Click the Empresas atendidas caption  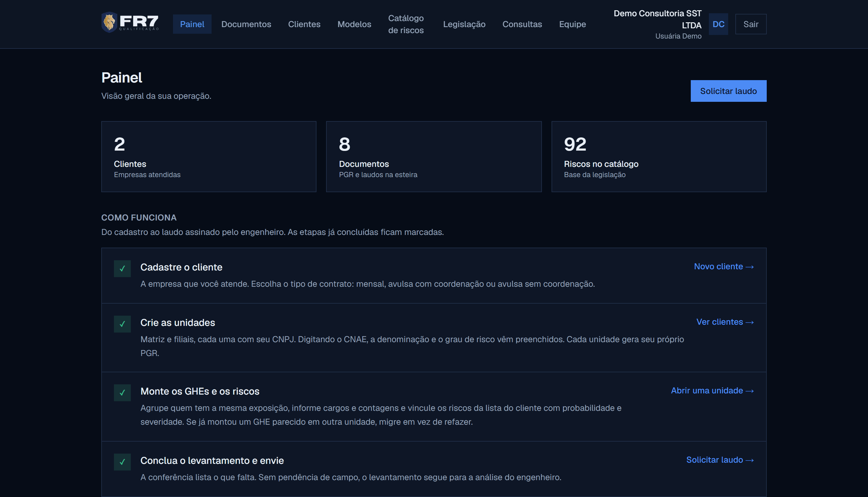point(147,175)
